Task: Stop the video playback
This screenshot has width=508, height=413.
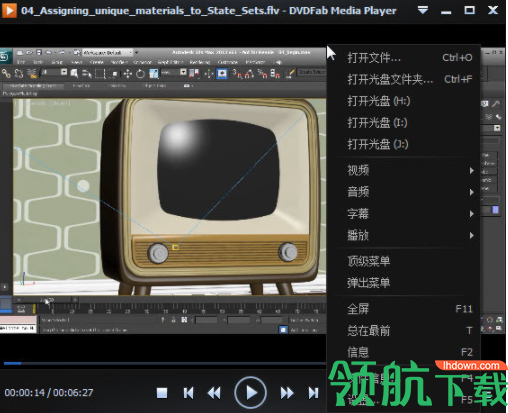Action: click(162, 393)
